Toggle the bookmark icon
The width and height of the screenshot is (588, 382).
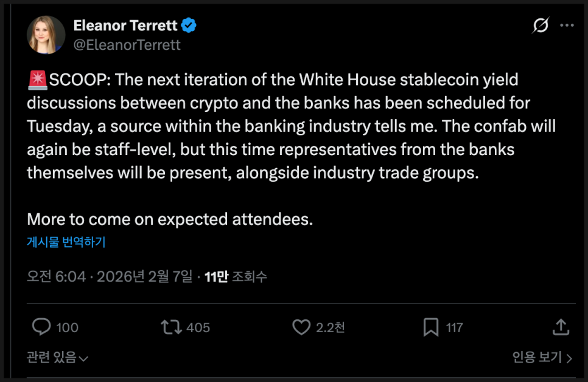tap(431, 327)
